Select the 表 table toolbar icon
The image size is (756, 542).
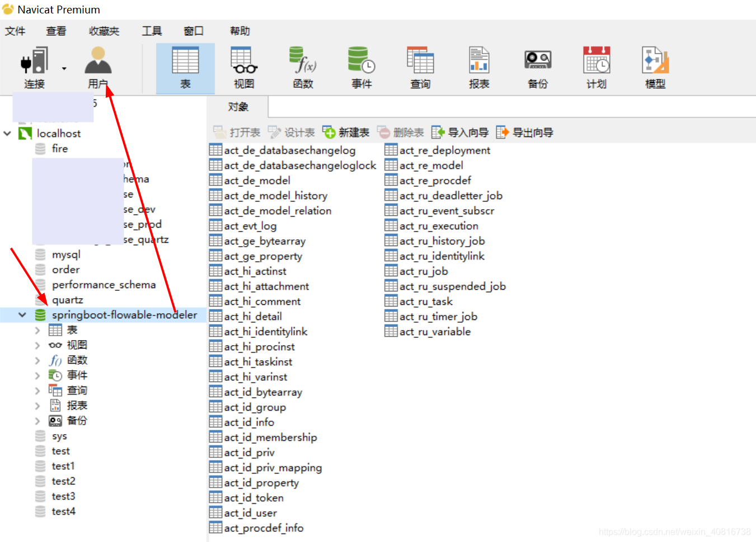point(185,68)
